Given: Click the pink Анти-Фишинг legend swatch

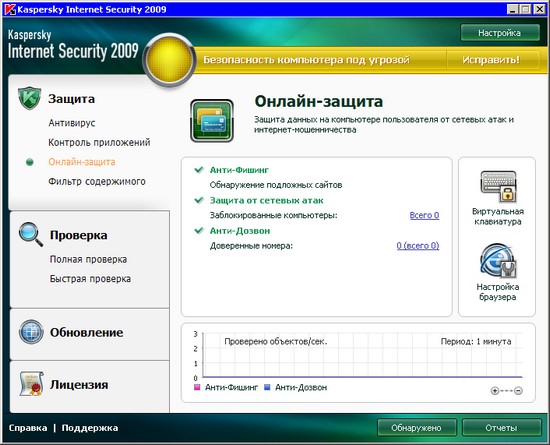Looking at the screenshot, I should click(197, 387).
